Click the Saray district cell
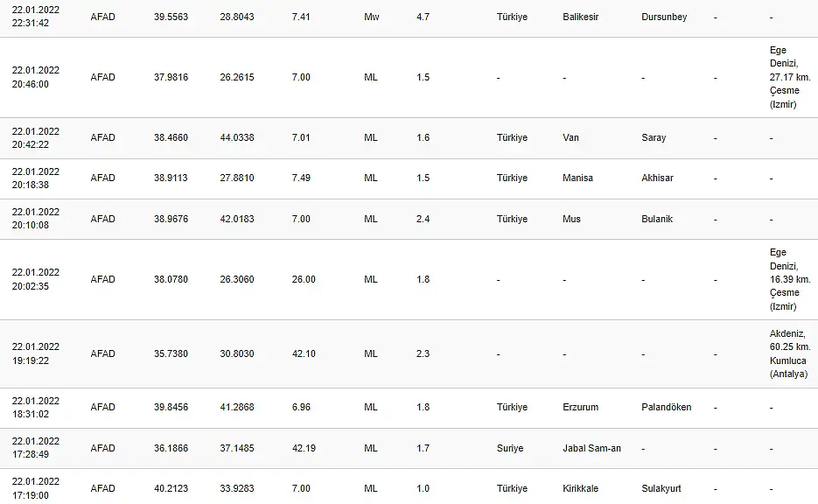The height and width of the screenshot is (504, 818). 654,137
